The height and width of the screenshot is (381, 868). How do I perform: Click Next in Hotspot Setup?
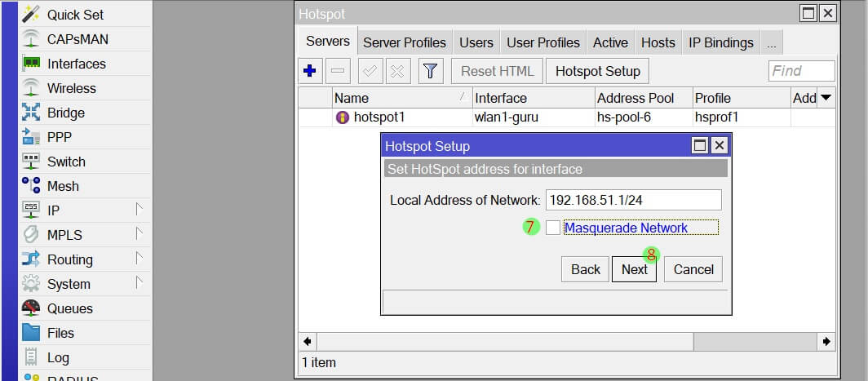tap(634, 269)
